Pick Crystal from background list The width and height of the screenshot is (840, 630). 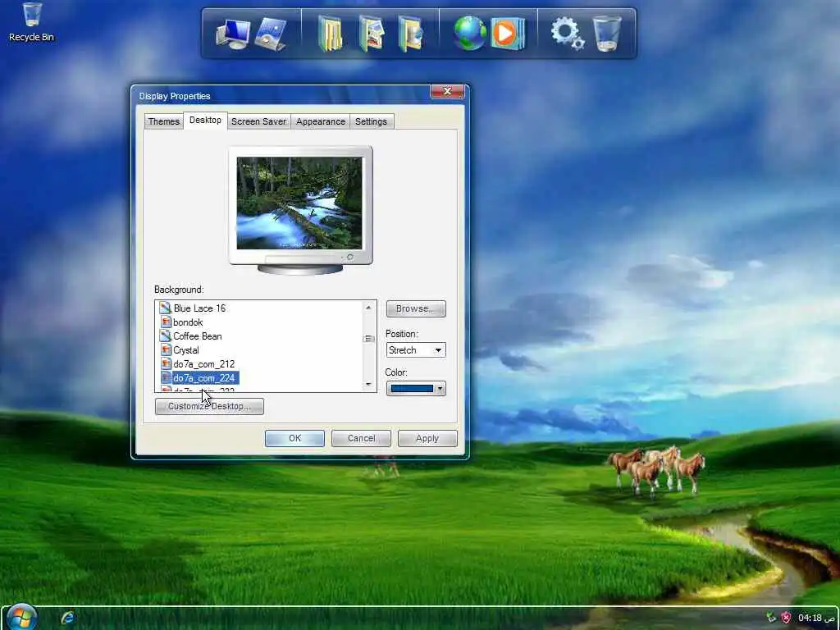click(186, 349)
